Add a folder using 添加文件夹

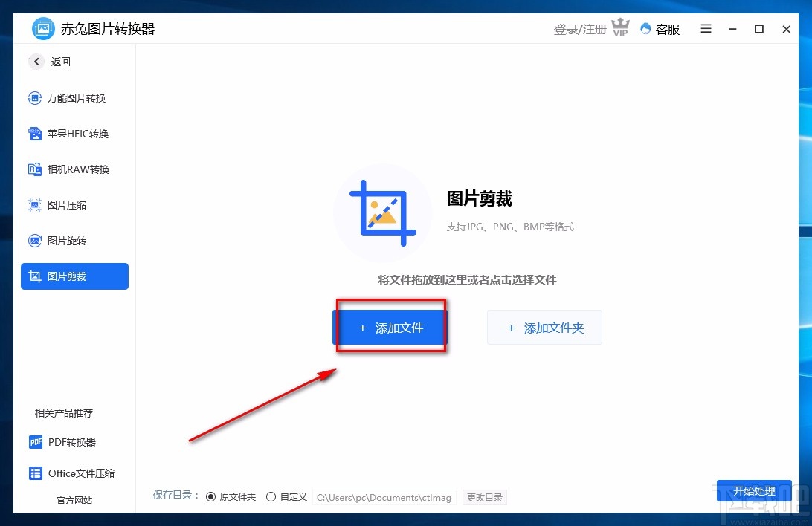tap(544, 327)
